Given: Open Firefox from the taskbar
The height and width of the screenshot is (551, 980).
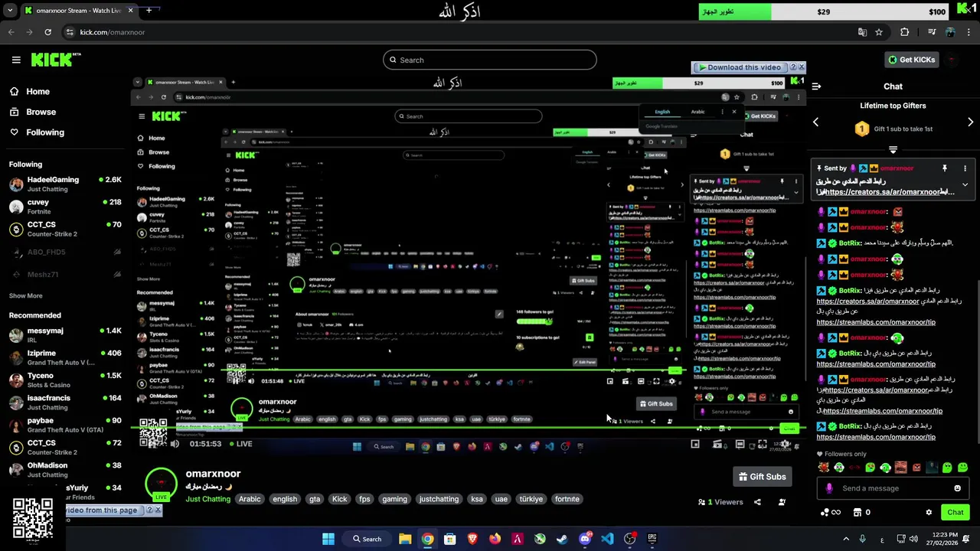Looking at the screenshot, I should pyautogui.click(x=495, y=539).
